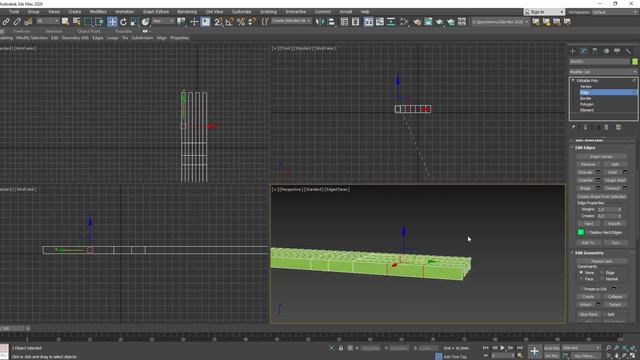Choose Rectangular Selection Region tool
640x360 pixels.
tap(88, 22)
